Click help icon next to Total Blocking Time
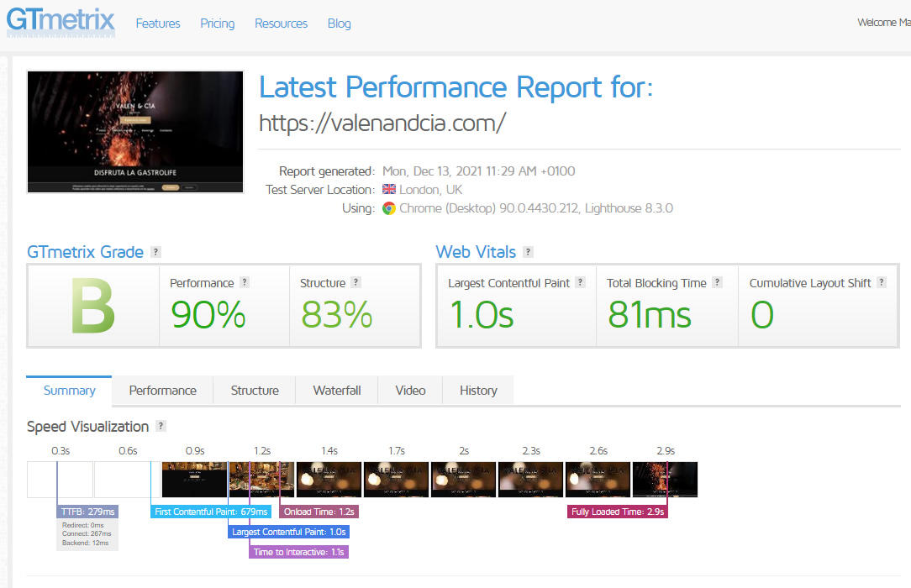This screenshot has height=588, width=911. (718, 282)
